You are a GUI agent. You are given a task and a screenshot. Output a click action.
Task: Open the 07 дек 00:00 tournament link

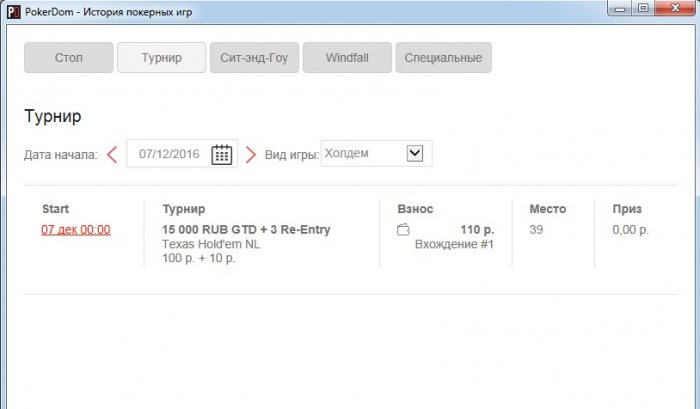(76, 230)
